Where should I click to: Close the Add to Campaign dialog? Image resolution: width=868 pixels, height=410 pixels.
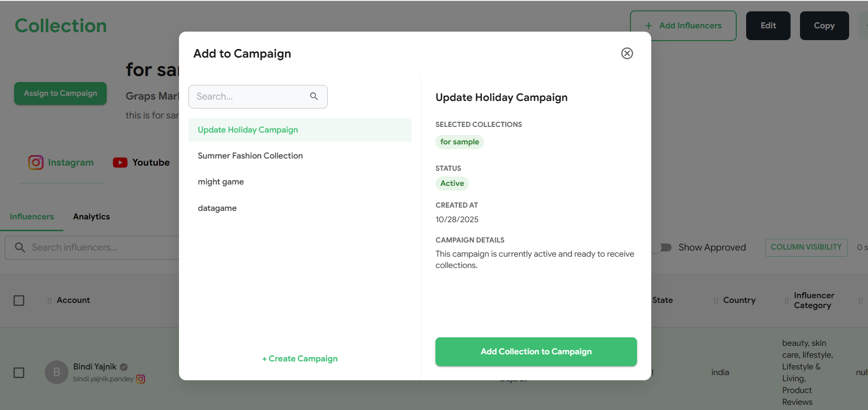627,53
